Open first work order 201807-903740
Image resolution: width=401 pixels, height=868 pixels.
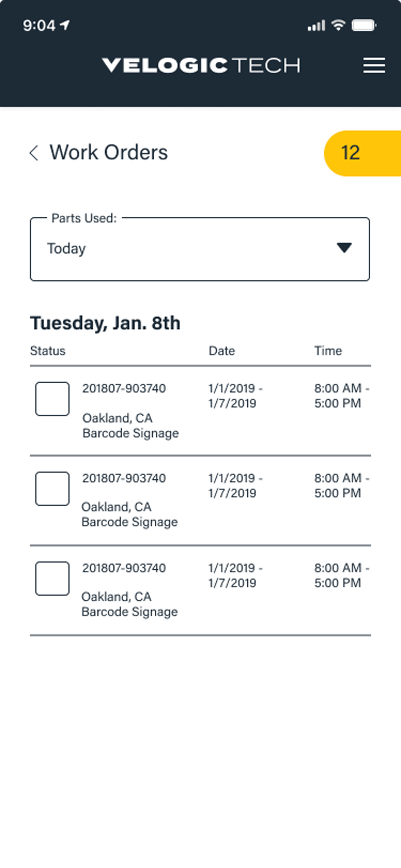(x=124, y=388)
